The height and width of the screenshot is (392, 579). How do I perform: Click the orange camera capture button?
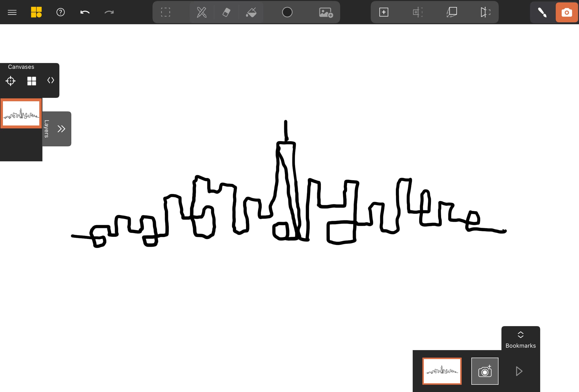point(567,12)
